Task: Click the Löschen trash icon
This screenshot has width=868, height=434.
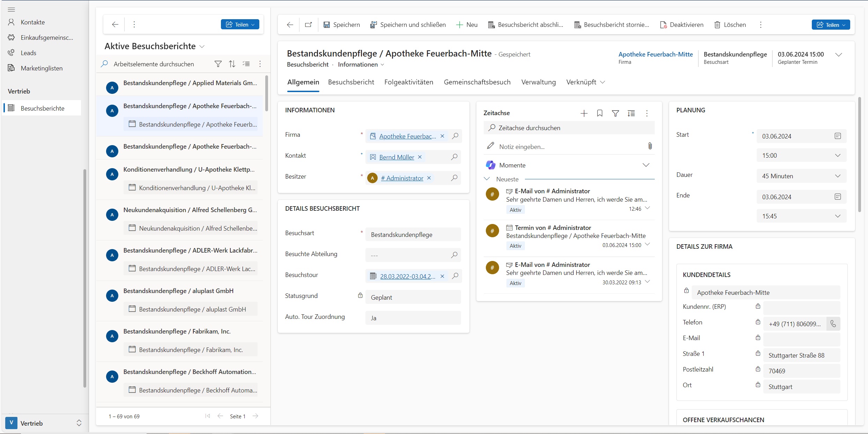Action: [717, 25]
